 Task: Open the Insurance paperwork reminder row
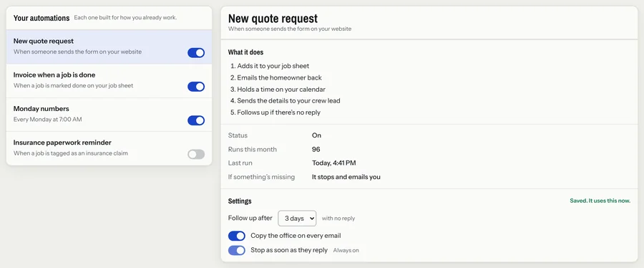(x=109, y=148)
